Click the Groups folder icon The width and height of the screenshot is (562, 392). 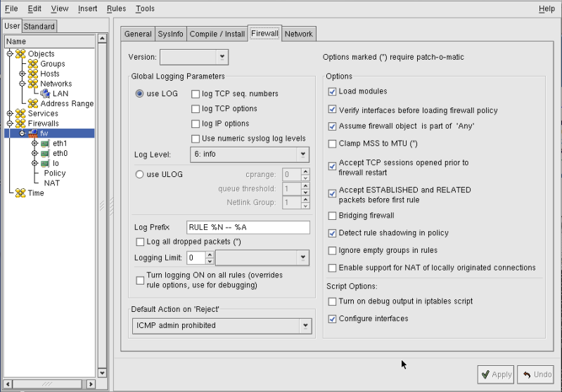coord(32,64)
